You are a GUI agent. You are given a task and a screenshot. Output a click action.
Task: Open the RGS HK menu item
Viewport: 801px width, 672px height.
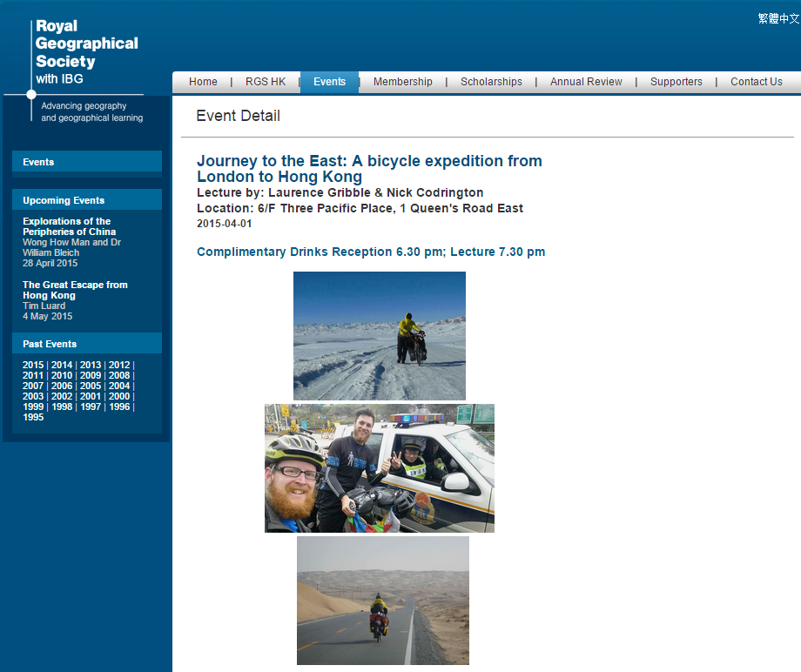tap(266, 82)
